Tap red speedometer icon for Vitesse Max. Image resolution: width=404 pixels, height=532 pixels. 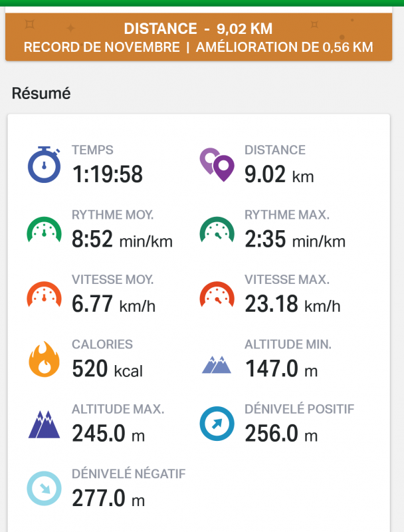[x=217, y=295]
